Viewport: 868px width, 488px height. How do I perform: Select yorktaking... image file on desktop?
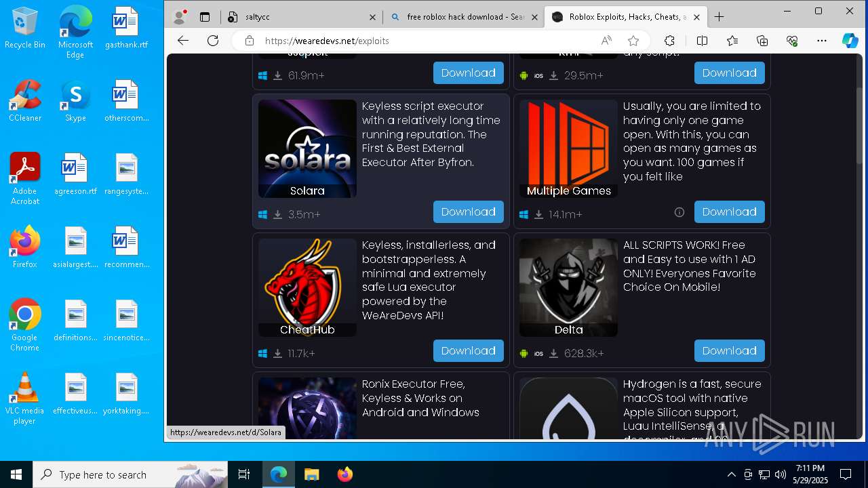pos(126,394)
